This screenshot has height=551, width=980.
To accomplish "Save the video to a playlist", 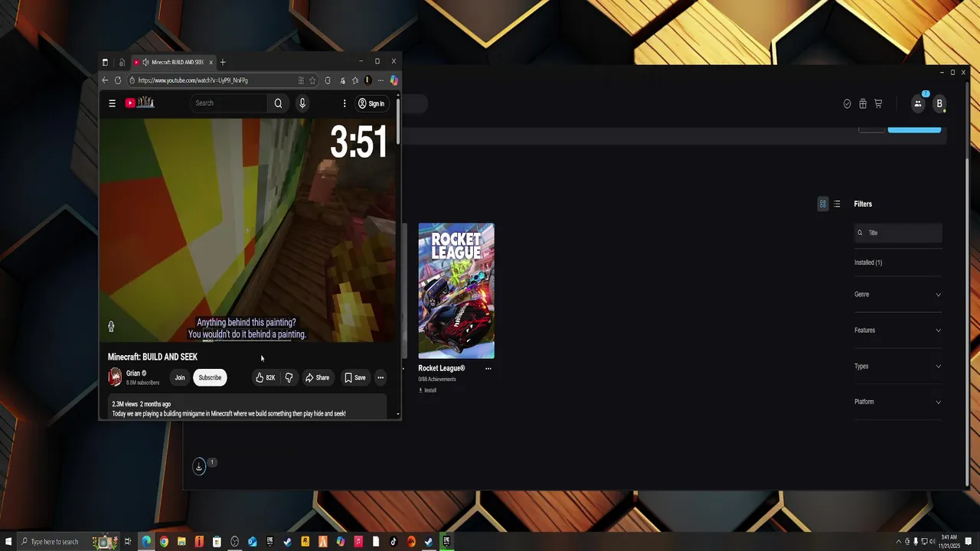I will pos(355,377).
